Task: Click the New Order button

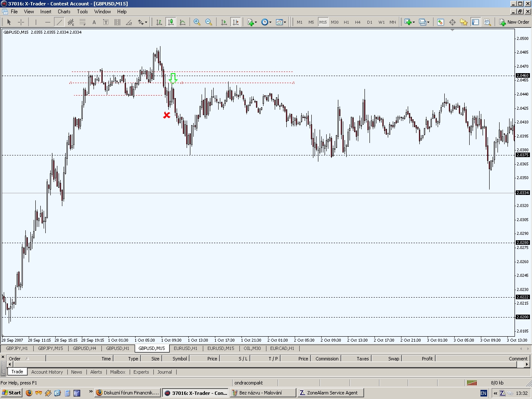Action: click(x=515, y=22)
